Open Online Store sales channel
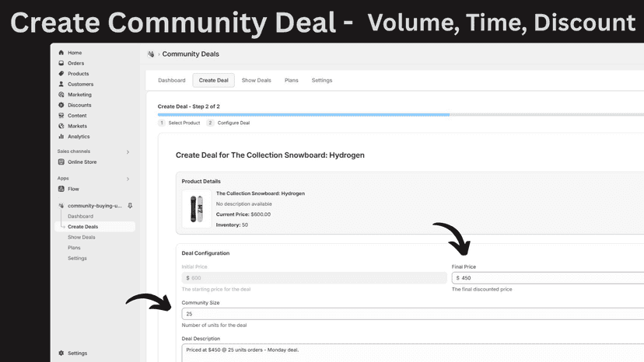The image size is (644, 362). (x=82, y=162)
